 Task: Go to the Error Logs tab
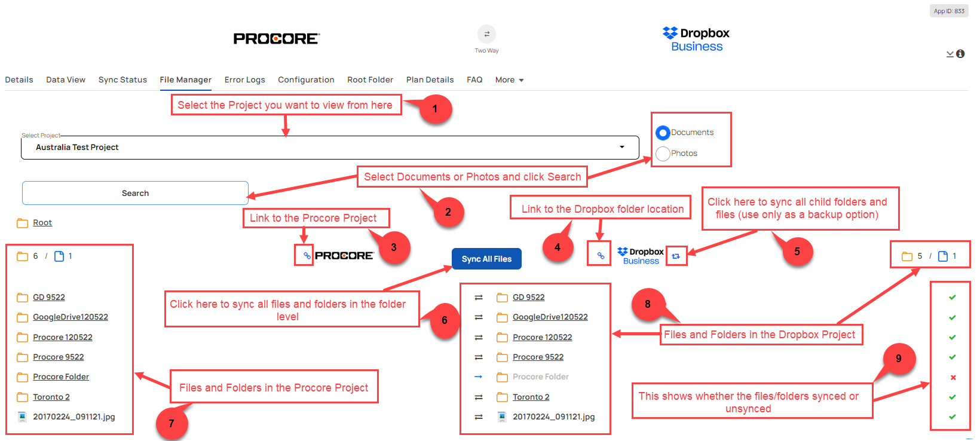coord(245,80)
